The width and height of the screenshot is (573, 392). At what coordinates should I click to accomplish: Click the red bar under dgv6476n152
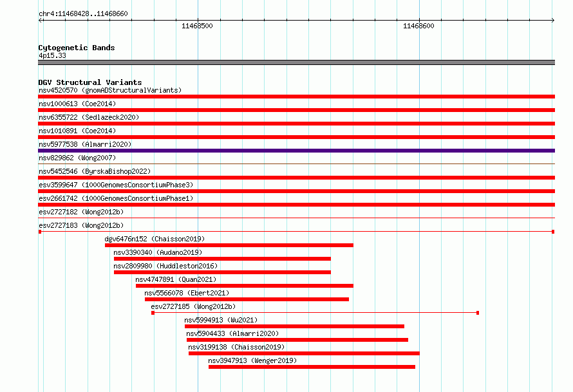[229, 245]
